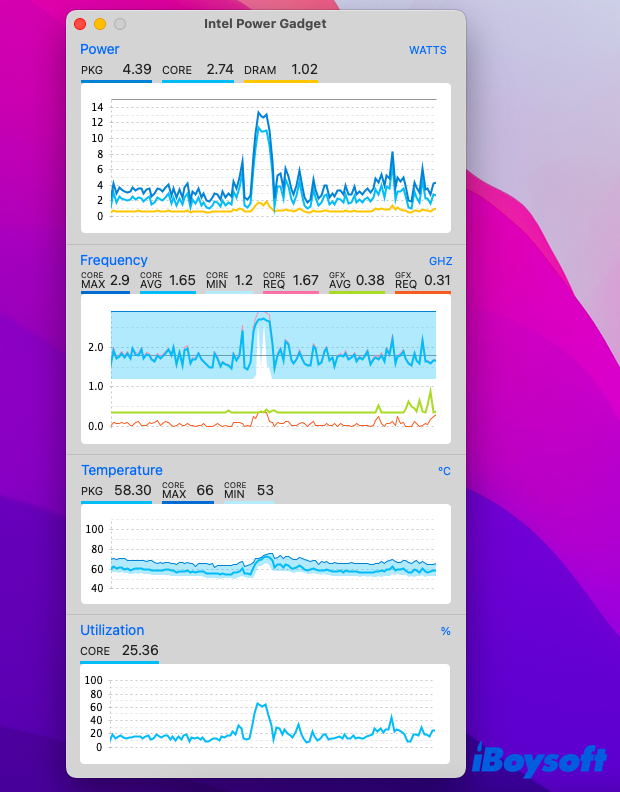
Task: Click the % unit label in Utilization
Action: point(445,631)
